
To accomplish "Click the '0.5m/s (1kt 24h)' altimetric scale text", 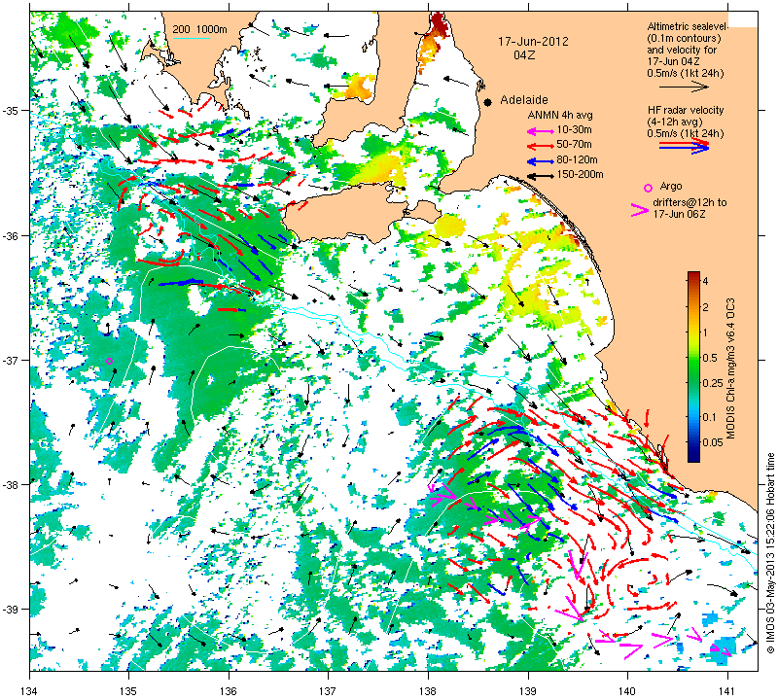I will (x=686, y=74).
